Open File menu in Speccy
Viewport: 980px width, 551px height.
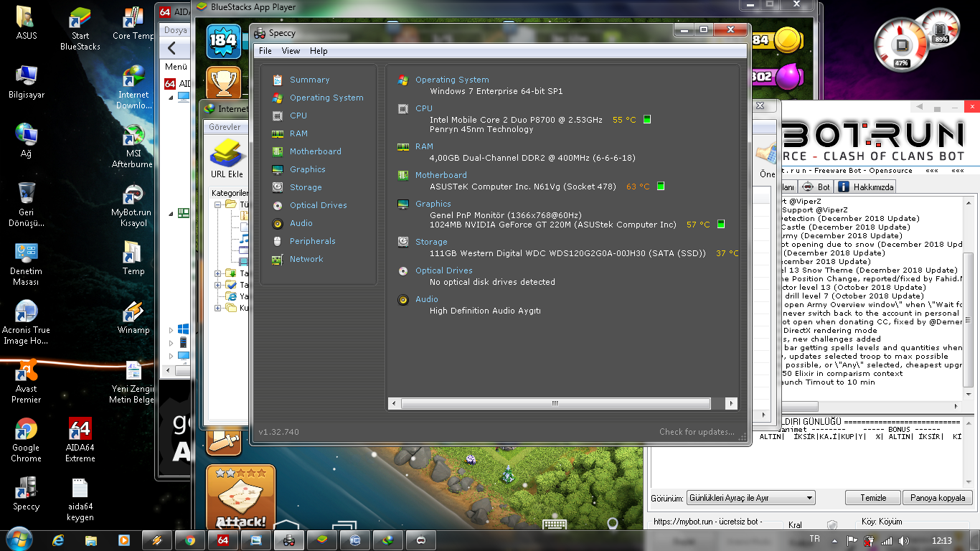click(x=265, y=51)
